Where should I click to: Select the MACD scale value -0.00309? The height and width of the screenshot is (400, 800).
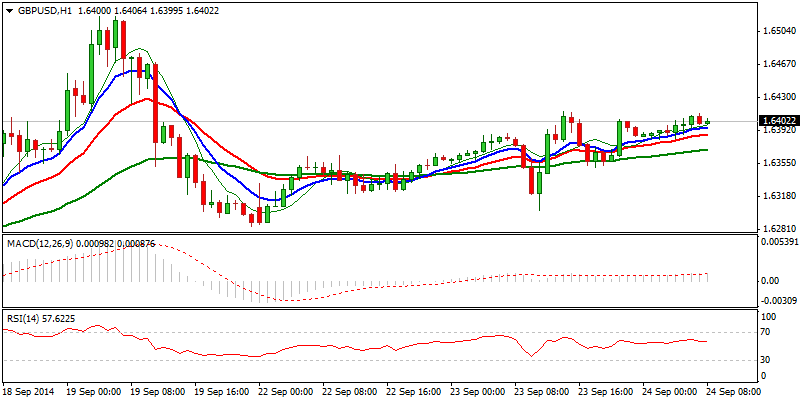click(778, 301)
